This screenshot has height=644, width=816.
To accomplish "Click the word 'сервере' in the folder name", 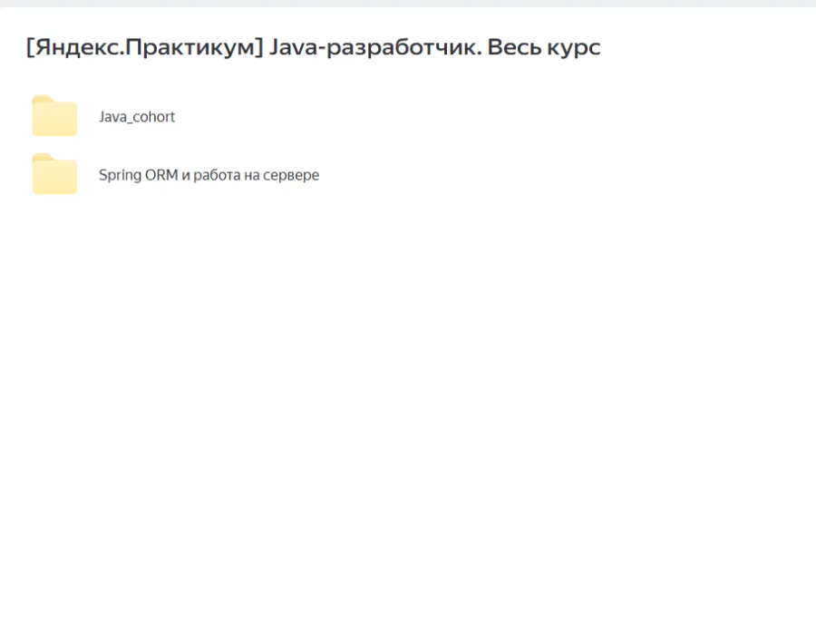I will 293,175.
